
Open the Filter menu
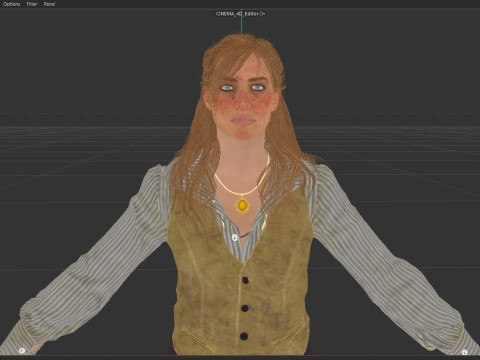(32, 4)
